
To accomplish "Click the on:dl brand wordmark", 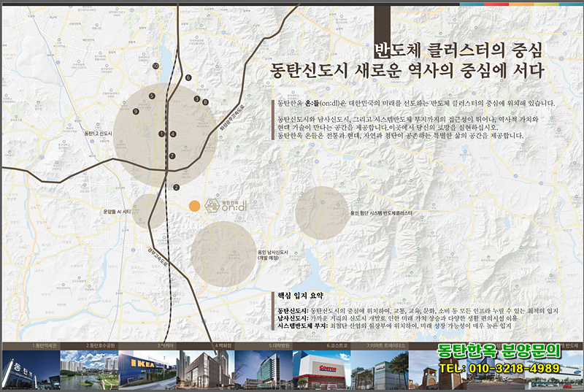I will click(234, 207).
